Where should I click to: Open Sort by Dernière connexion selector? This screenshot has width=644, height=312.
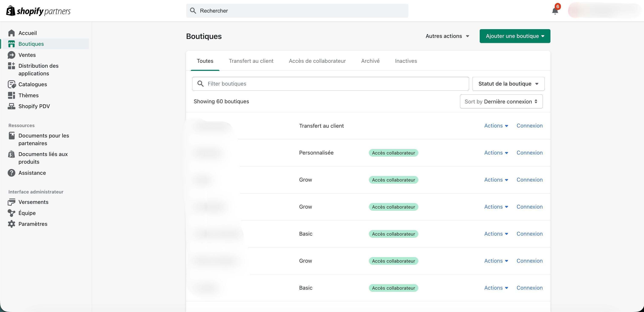pos(501,102)
